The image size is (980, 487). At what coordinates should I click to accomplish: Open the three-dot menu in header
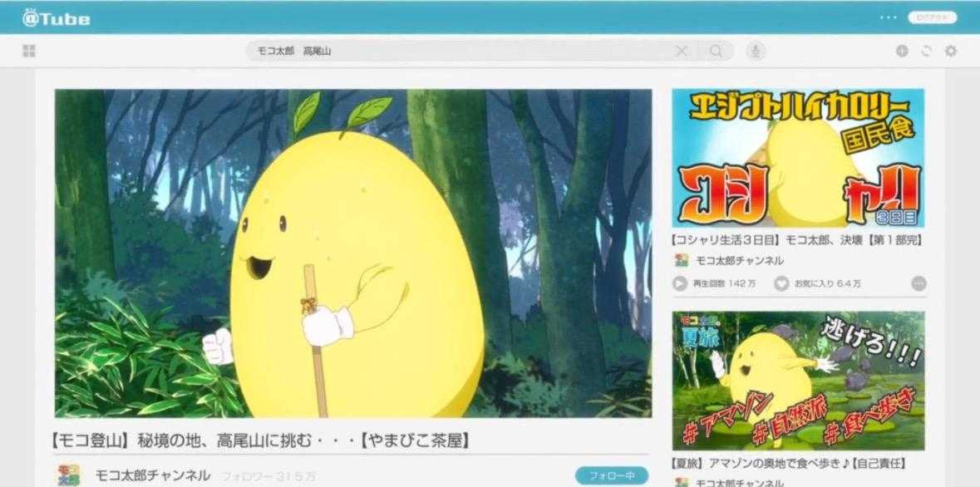coord(889,17)
